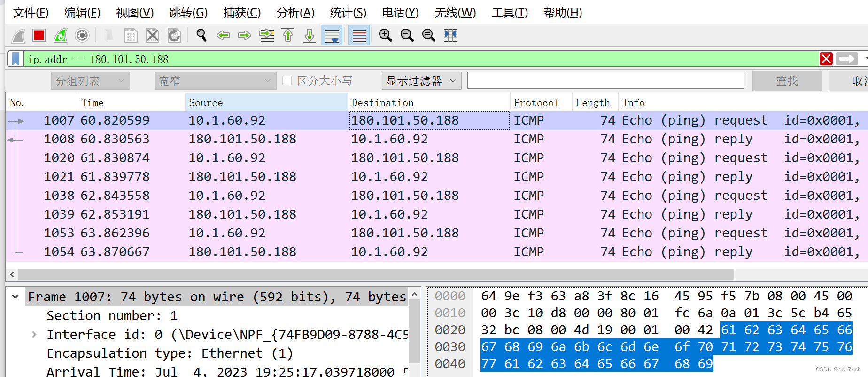
Task: Click the ip.addr display filter field
Action: click(421, 59)
